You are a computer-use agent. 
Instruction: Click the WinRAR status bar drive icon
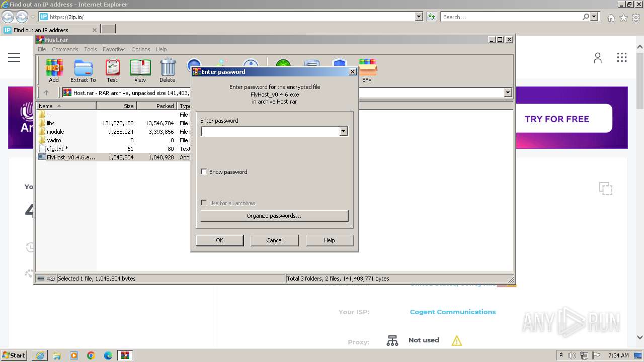coord(41,279)
